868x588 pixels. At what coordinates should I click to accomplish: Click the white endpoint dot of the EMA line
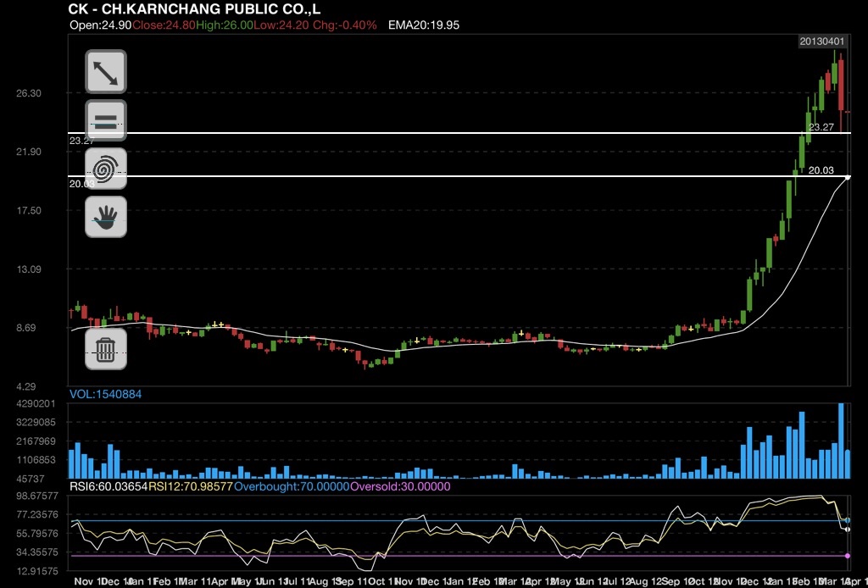click(x=848, y=178)
